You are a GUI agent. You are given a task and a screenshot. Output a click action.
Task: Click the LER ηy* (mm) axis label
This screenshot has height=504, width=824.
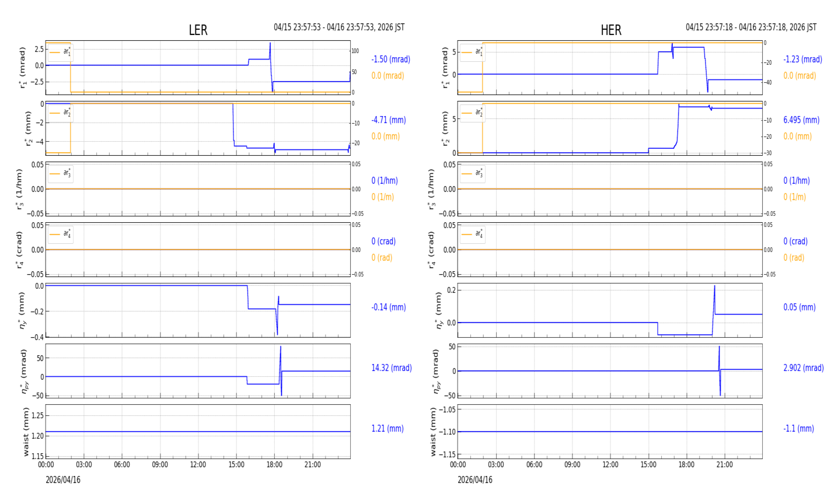tap(23, 310)
